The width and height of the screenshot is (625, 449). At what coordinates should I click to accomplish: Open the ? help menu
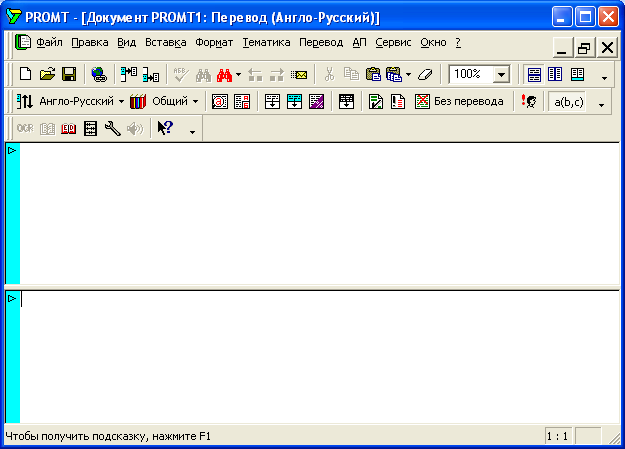458,42
